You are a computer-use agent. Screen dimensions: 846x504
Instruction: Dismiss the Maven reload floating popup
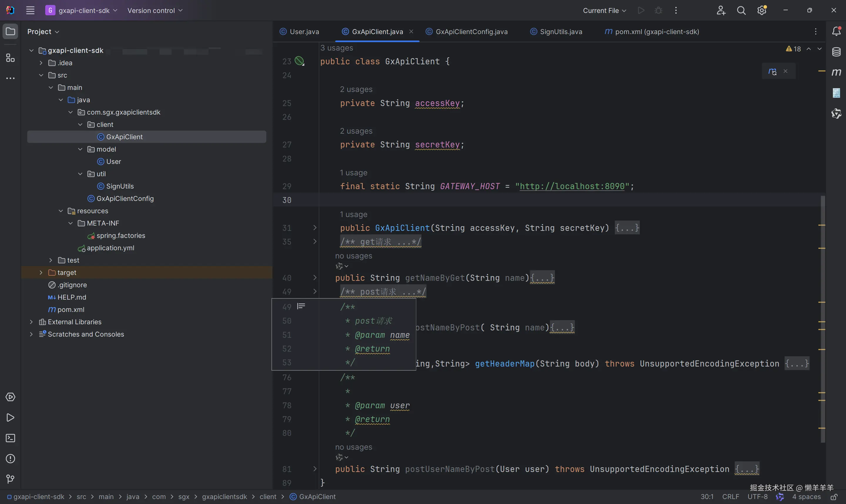785,71
